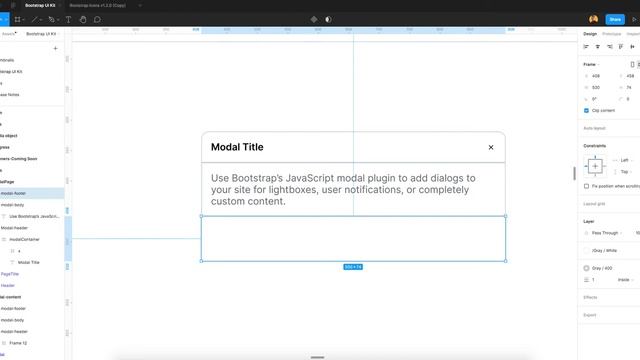The image size is (640, 360).
Task: Click the frame height field showing 74
Action: click(629, 88)
